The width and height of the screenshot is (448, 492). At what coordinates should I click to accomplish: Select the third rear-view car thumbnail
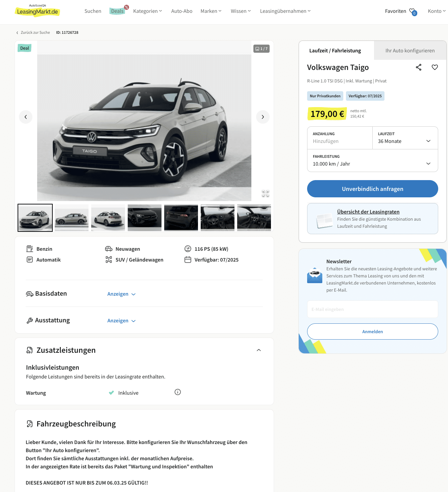(x=108, y=218)
